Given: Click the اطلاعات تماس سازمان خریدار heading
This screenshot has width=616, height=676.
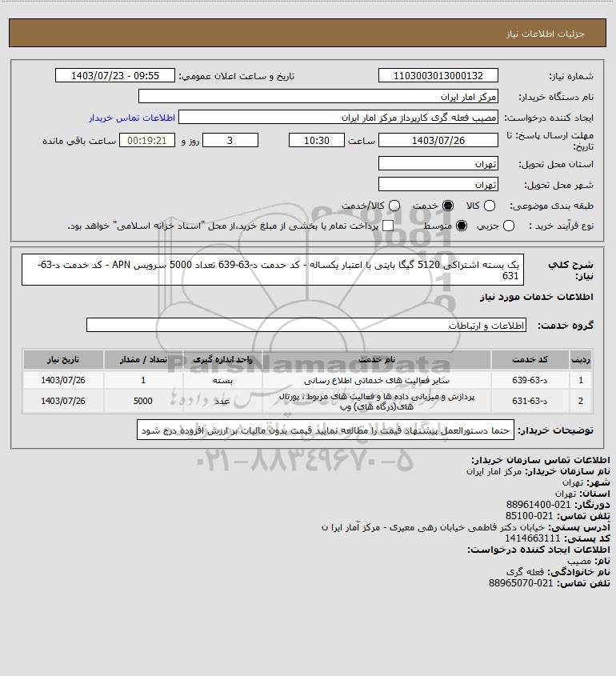Looking at the screenshot, I should coord(540,459).
